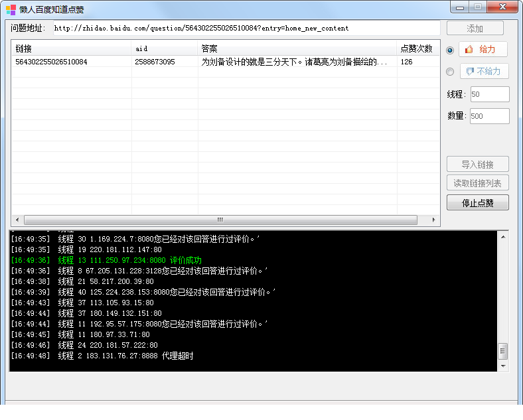Image resolution: width=523 pixels, height=420 pixels.
Task: Click log line with 192.95.57.175:8080
Action: tap(139, 324)
